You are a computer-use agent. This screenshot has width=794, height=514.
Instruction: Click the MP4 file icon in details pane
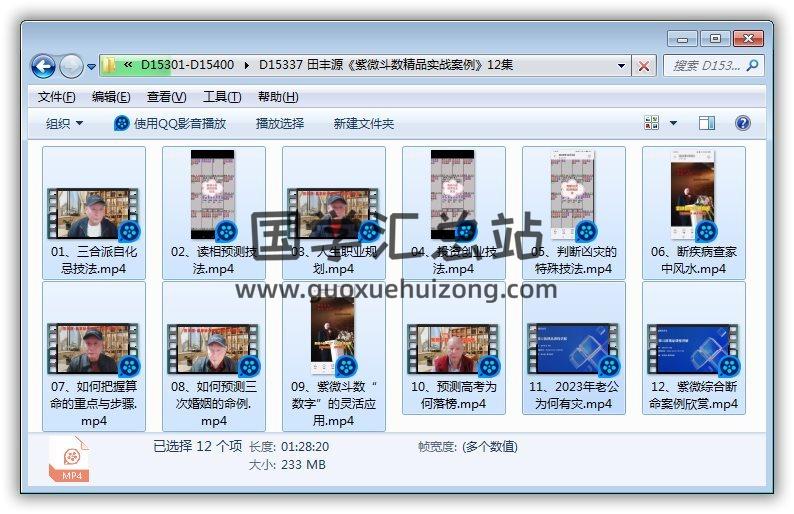point(69,458)
